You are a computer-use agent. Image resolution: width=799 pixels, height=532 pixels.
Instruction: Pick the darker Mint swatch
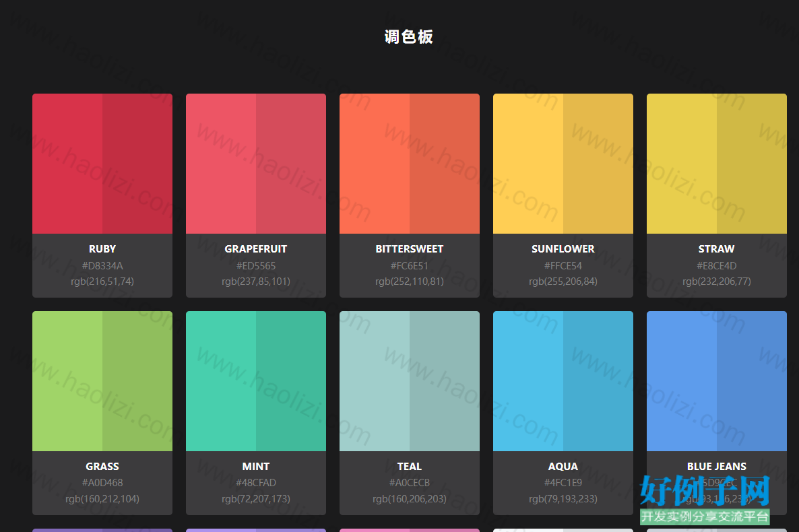coord(291,381)
